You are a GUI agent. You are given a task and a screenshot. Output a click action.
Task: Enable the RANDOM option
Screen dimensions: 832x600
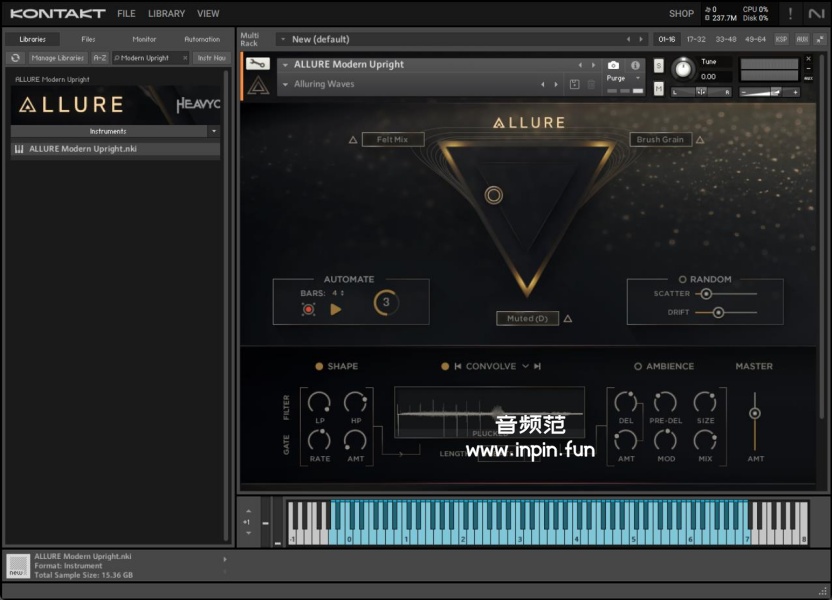point(682,280)
